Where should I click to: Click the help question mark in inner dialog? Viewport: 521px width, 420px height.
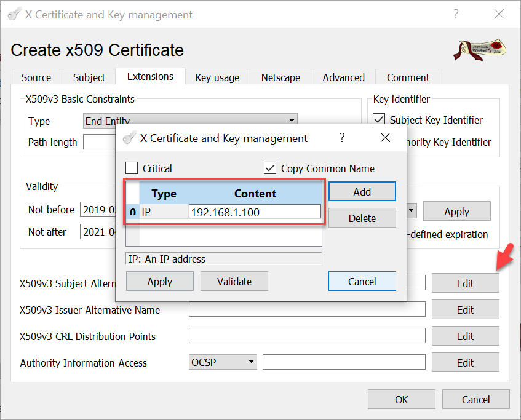[343, 138]
